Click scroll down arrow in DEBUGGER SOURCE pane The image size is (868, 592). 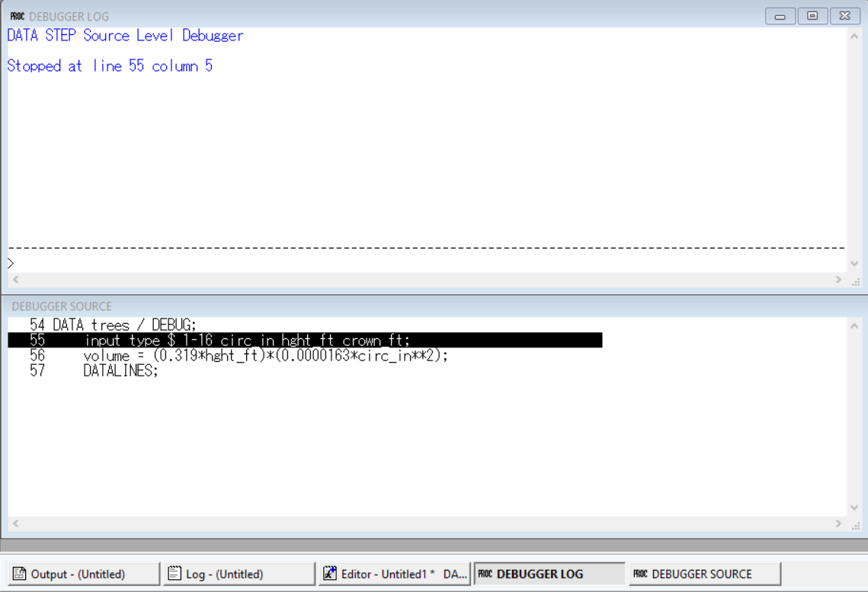click(854, 508)
